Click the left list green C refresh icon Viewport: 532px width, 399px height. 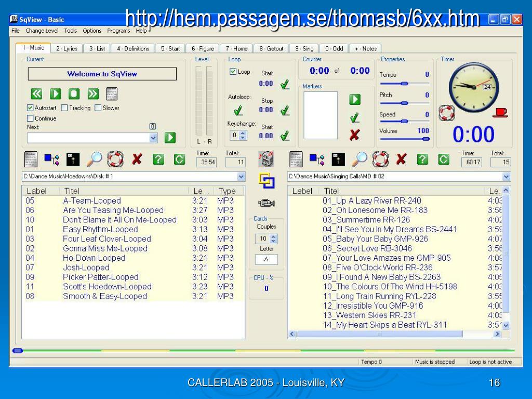pos(179,159)
